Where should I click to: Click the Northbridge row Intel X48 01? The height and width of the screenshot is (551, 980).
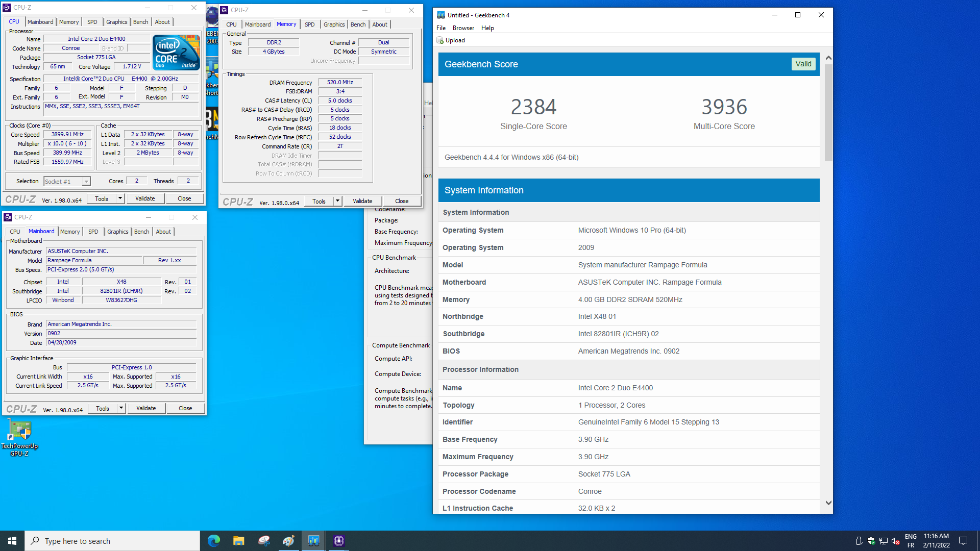(x=629, y=316)
